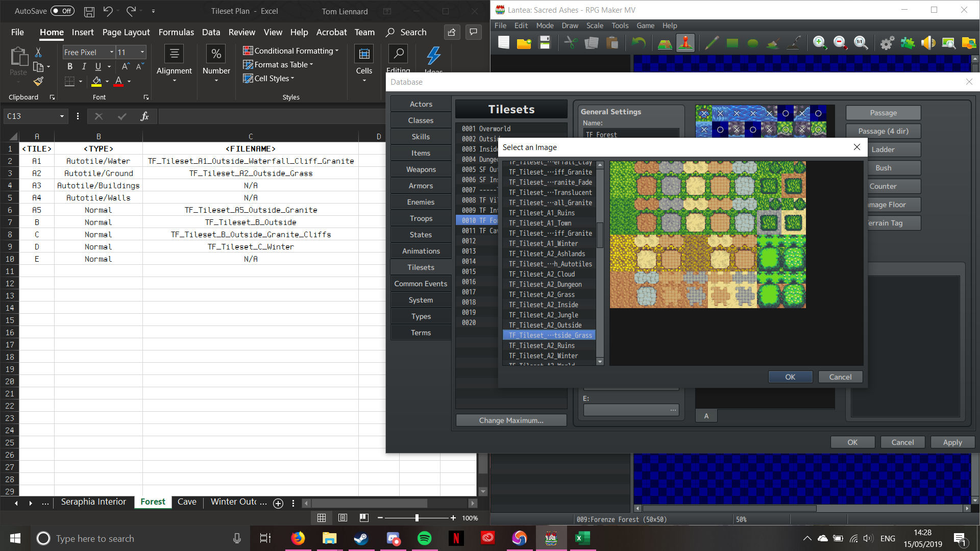
Task: Toggle Italic formatting in Excel
Action: (x=84, y=66)
